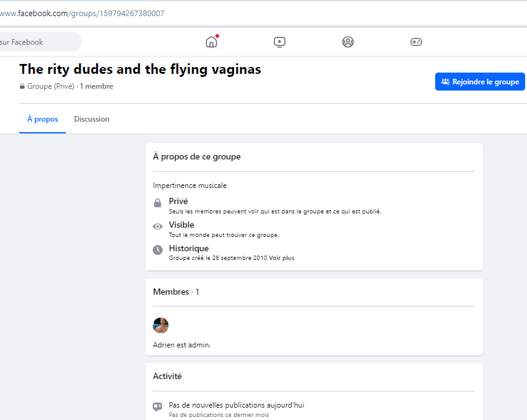The image size is (527, 420).
Task: Open the Facebook Home icon
Action: 212,42
